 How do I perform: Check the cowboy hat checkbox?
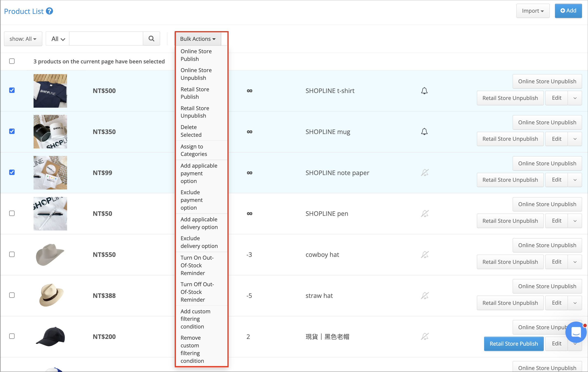pos(12,254)
